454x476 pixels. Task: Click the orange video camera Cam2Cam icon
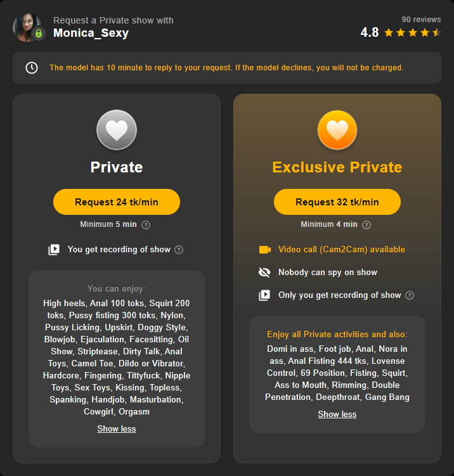click(x=265, y=250)
